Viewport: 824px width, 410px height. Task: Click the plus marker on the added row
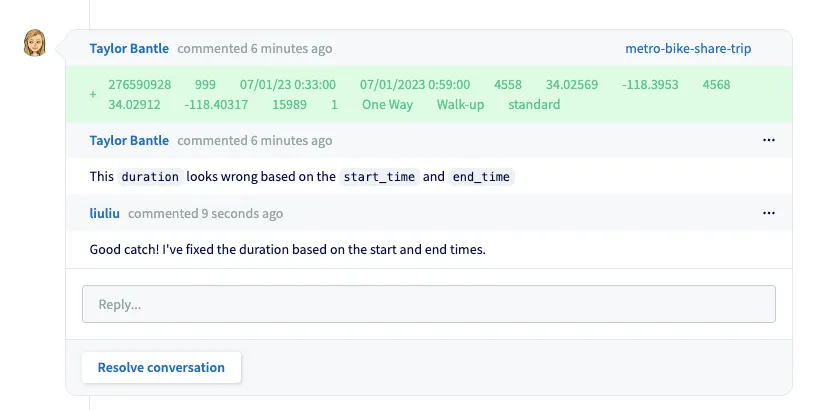tap(93, 95)
